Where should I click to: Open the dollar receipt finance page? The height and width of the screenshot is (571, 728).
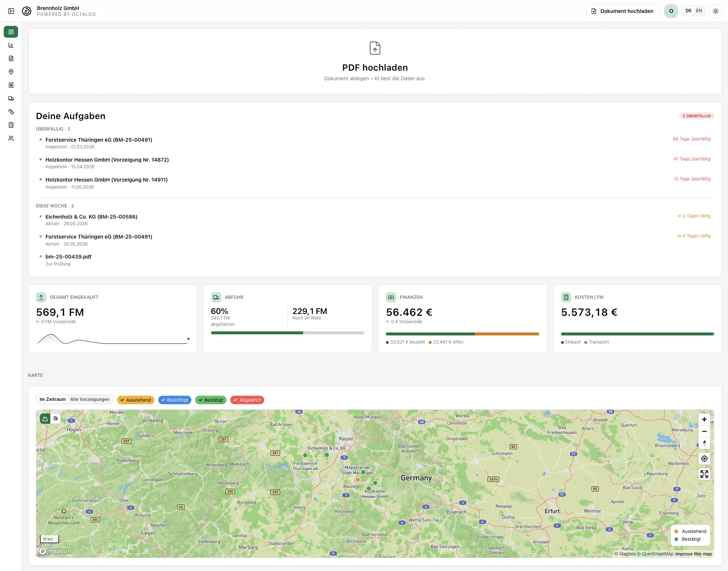tap(11, 85)
